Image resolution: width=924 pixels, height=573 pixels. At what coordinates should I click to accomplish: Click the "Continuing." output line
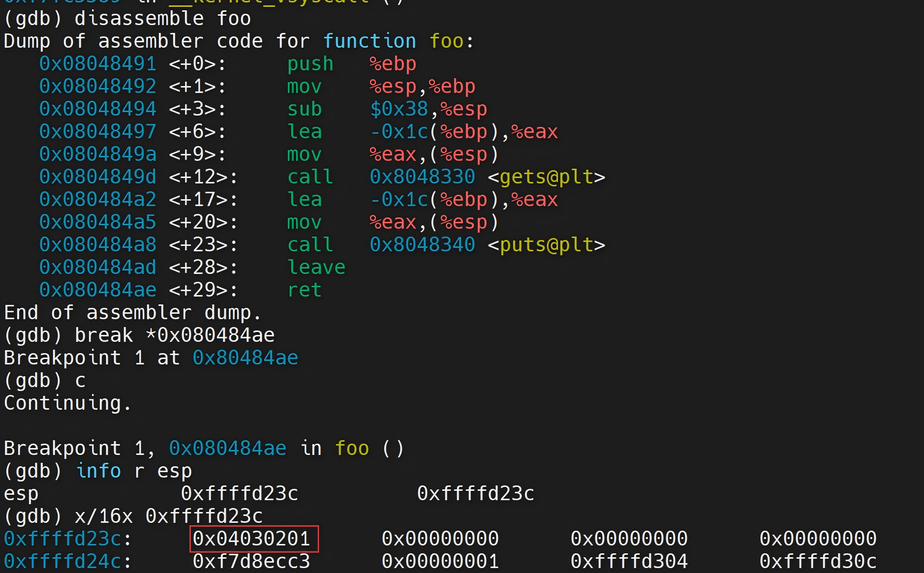(67, 403)
